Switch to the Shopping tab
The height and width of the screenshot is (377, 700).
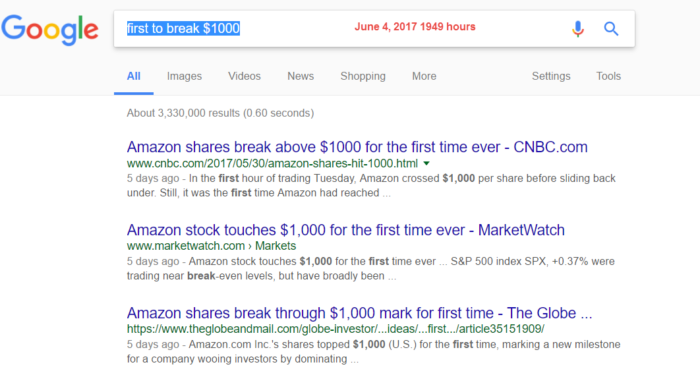click(x=363, y=76)
